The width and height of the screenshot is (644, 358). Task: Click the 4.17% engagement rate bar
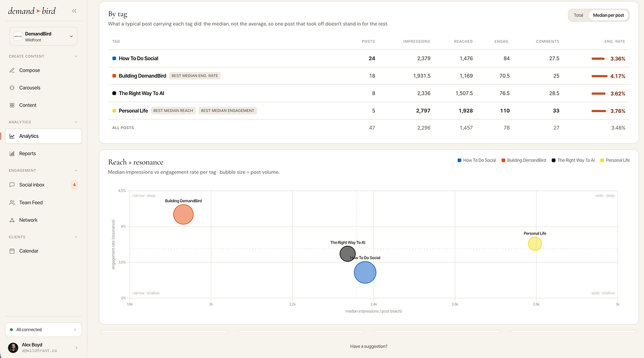(599, 76)
